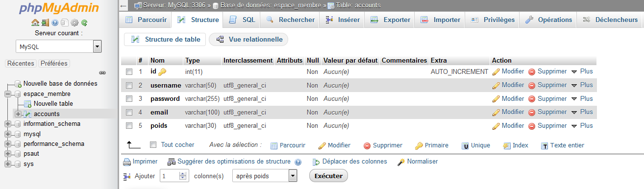Expand the psaut database node
The width and height of the screenshot is (644, 189).
7,154
